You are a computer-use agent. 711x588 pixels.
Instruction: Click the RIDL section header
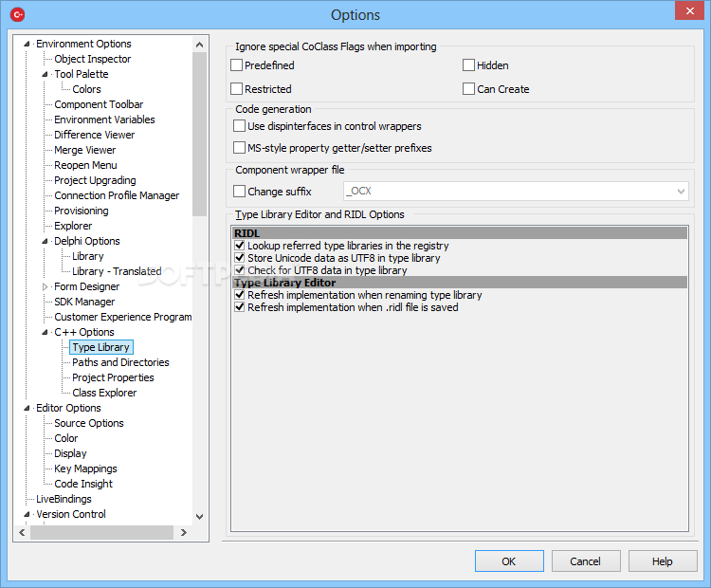point(460,233)
